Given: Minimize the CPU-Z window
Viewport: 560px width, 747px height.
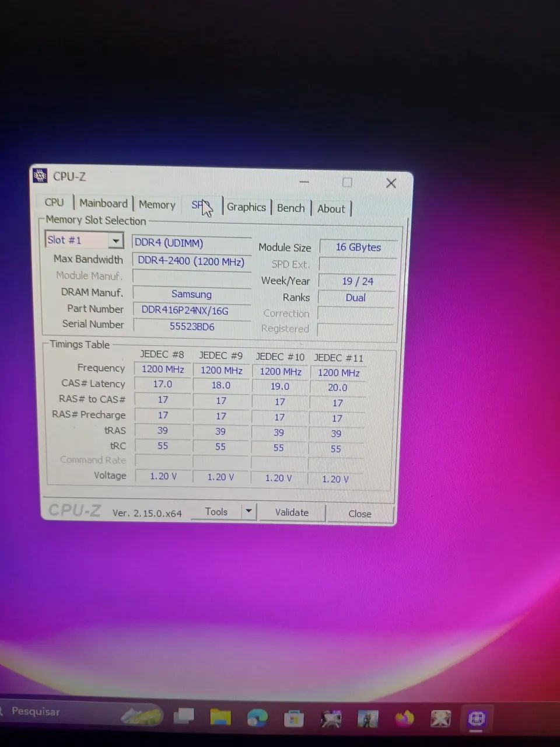Looking at the screenshot, I should coord(304,182).
